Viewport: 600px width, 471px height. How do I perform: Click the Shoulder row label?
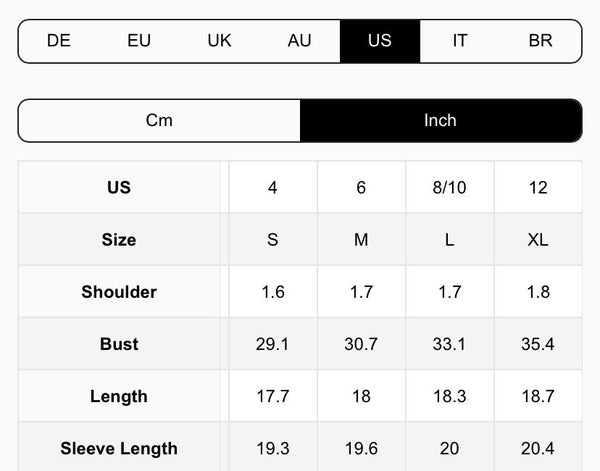coord(119,292)
